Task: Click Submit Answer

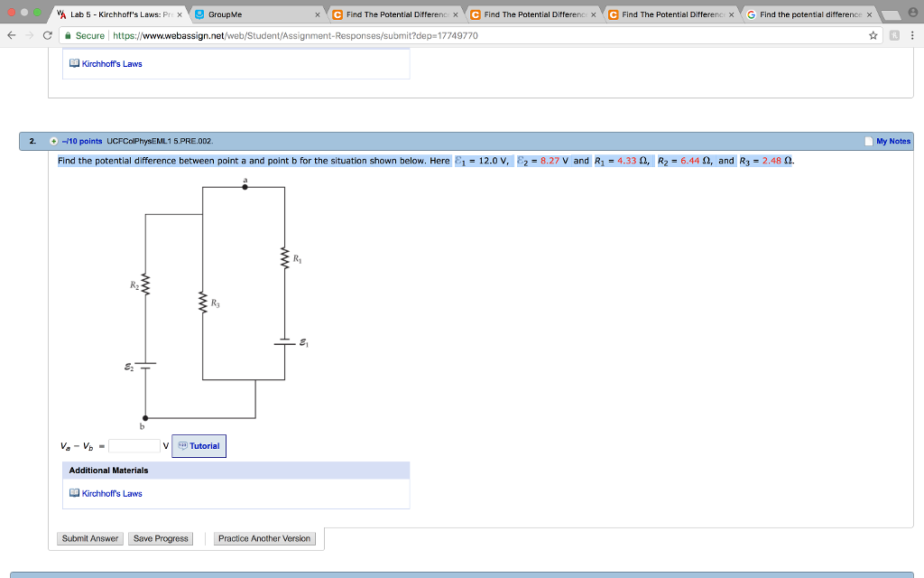Action: [x=89, y=538]
